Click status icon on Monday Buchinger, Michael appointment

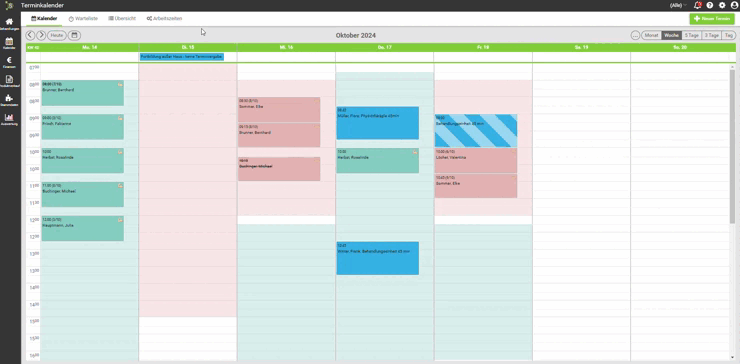click(x=120, y=186)
